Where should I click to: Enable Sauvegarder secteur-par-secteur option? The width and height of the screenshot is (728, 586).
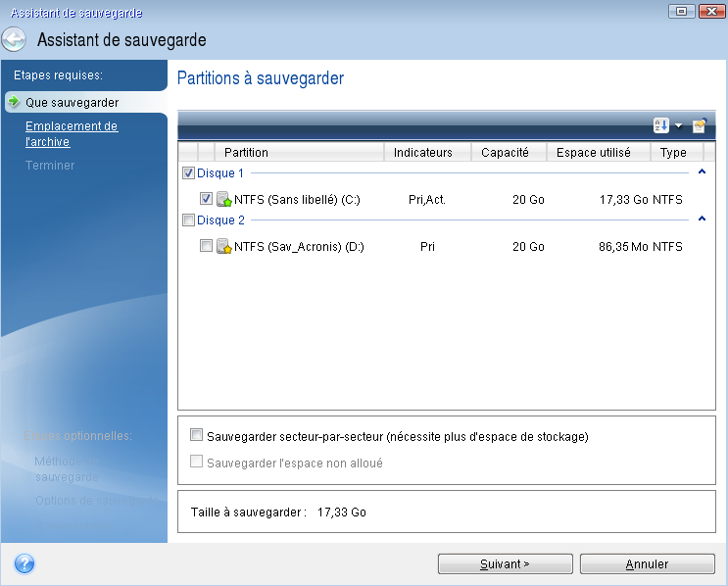pos(196,435)
